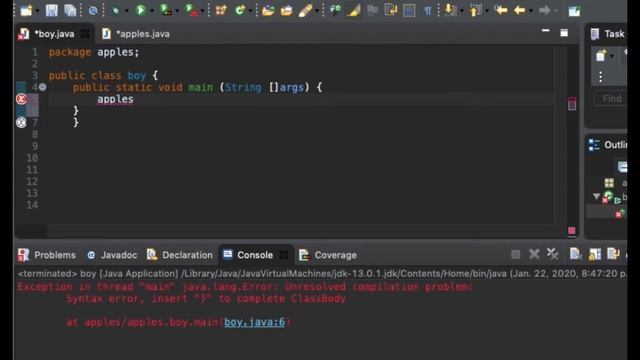640x360 pixels.
Task: Open the Javadoc tab
Action: coord(112,255)
